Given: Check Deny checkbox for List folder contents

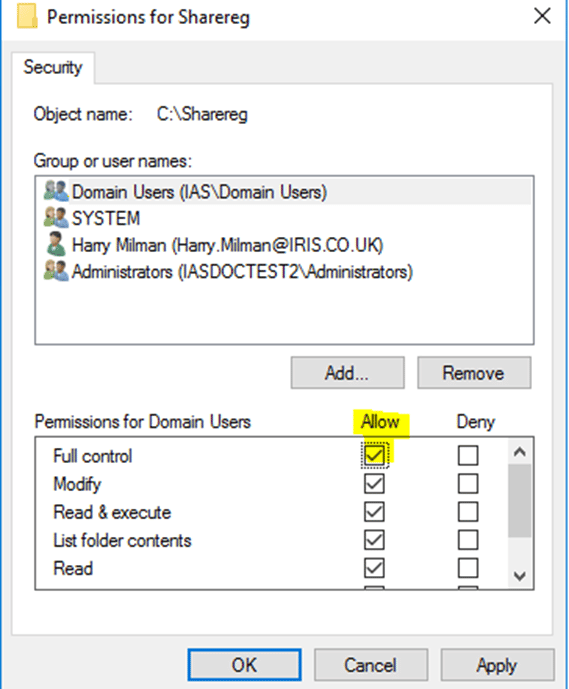Looking at the screenshot, I should [x=468, y=540].
